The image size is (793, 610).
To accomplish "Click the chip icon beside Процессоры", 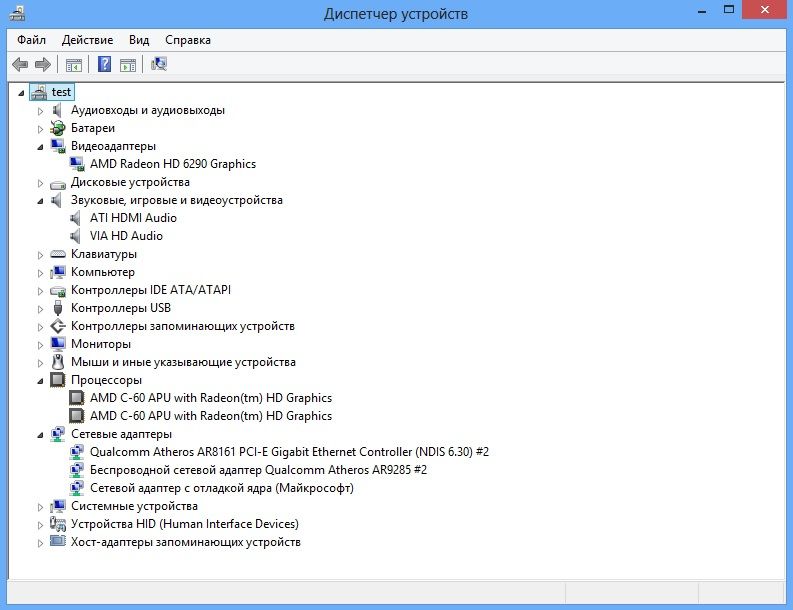I will click(x=58, y=380).
